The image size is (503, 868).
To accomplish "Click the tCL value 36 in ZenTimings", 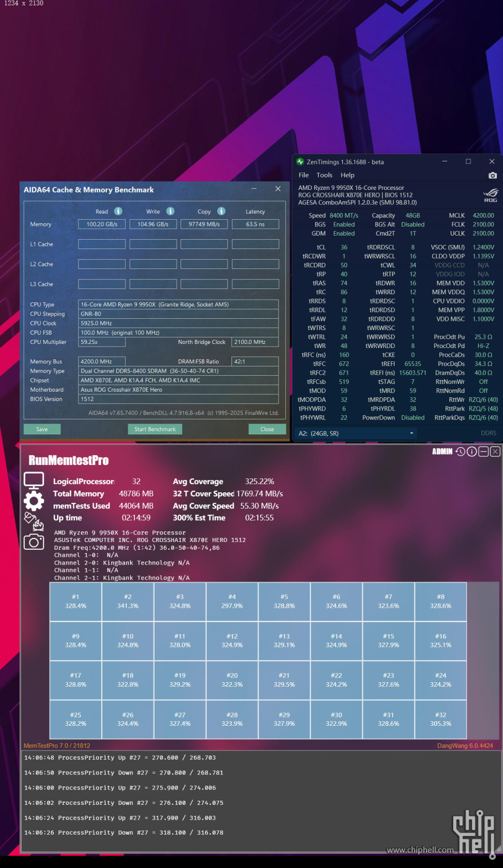I will point(344,247).
